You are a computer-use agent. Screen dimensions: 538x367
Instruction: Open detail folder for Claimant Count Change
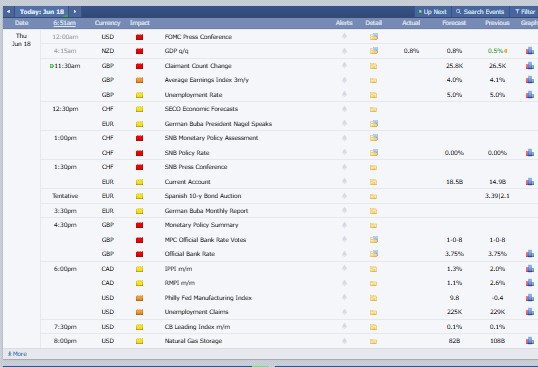point(373,66)
